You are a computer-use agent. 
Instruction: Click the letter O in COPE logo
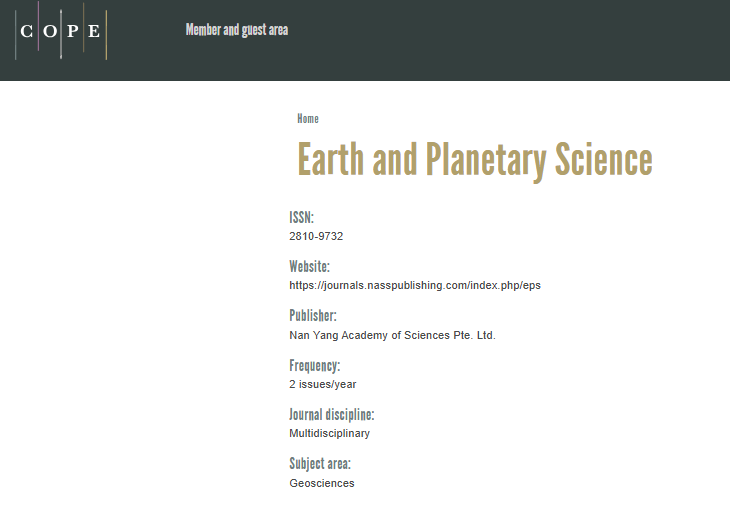pyautogui.click(x=50, y=31)
